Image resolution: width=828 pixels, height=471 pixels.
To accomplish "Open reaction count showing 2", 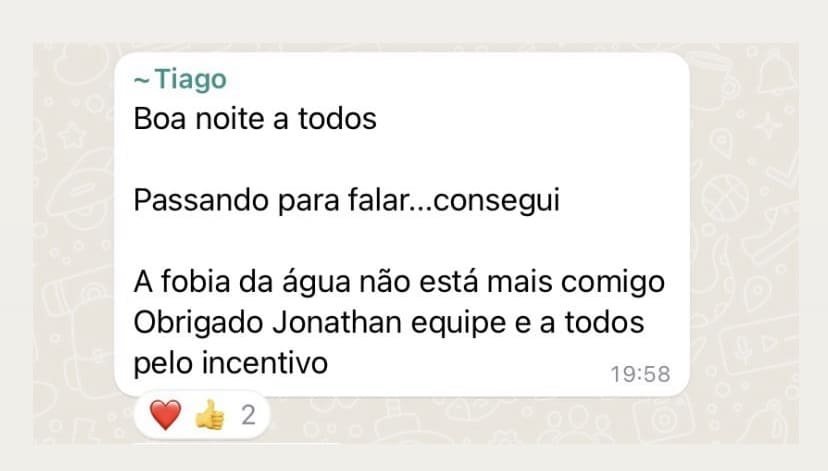I will [x=248, y=415].
